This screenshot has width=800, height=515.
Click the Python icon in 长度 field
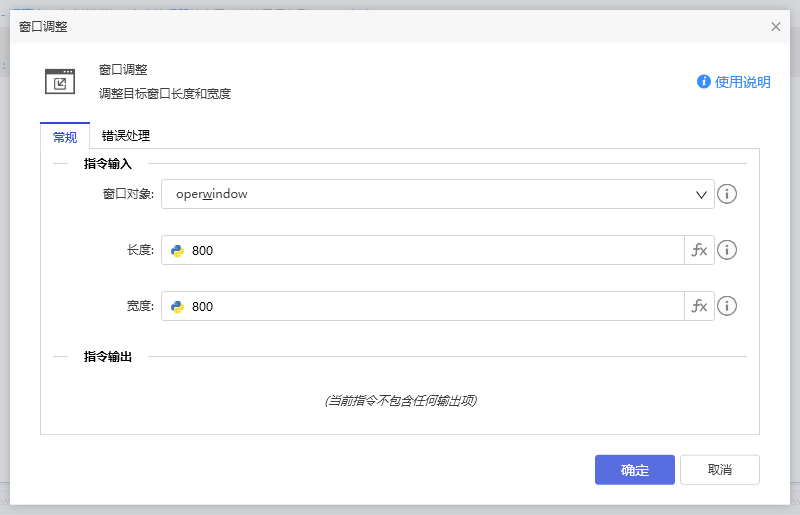pyautogui.click(x=178, y=250)
